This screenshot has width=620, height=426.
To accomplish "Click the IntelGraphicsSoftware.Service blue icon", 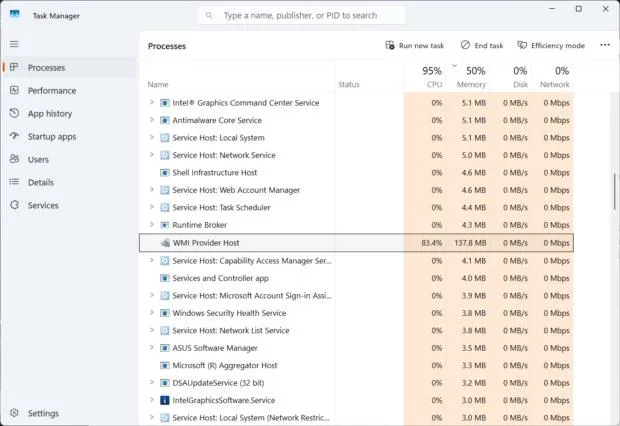I will pos(164,400).
